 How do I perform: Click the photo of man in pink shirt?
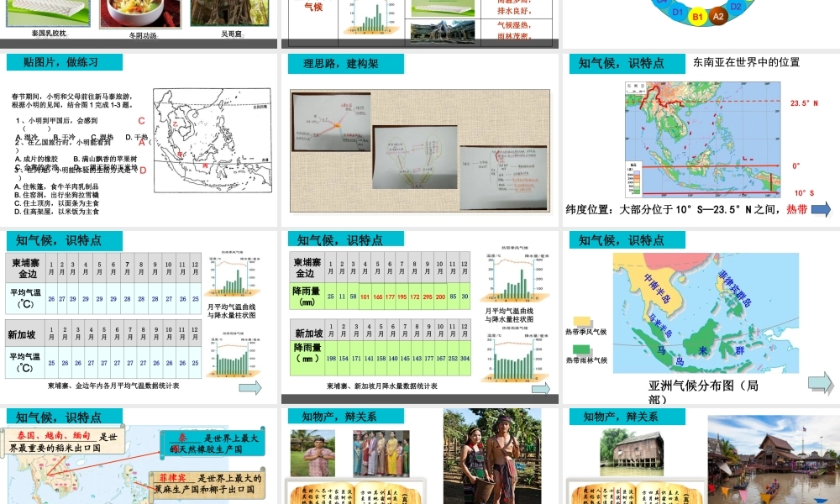[x=312, y=453]
